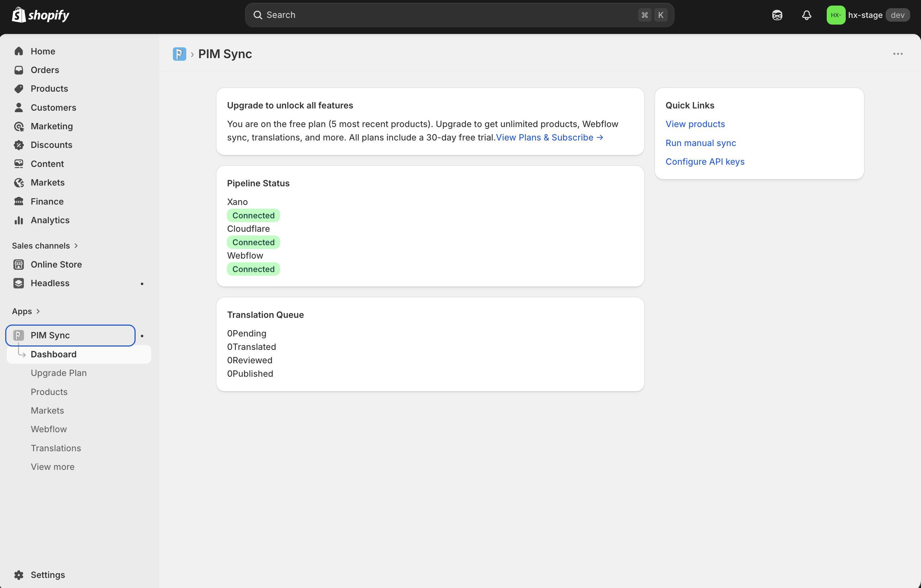921x588 pixels.
Task: Open the three-dot more actions menu
Action: pos(898,54)
